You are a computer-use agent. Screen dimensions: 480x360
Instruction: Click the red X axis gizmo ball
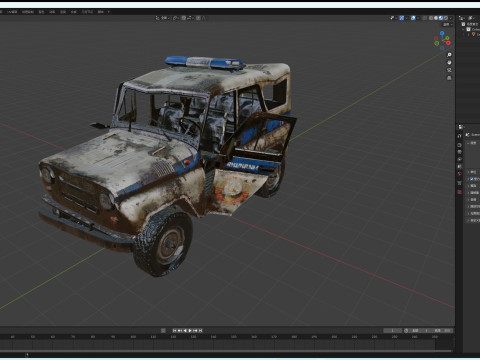pos(448,43)
